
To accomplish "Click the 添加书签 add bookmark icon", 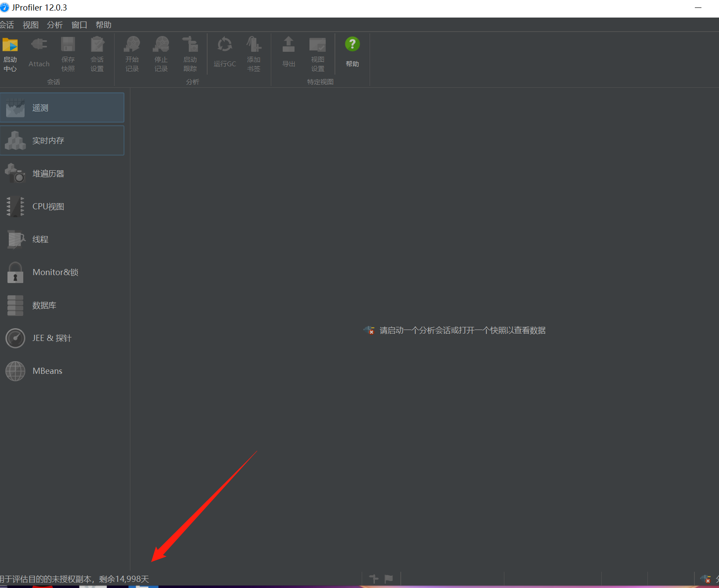I will click(254, 45).
